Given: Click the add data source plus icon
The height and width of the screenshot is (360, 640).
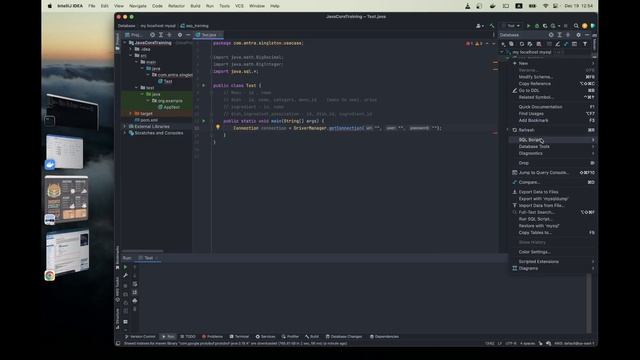Looking at the screenshot, I should [503, 44].
